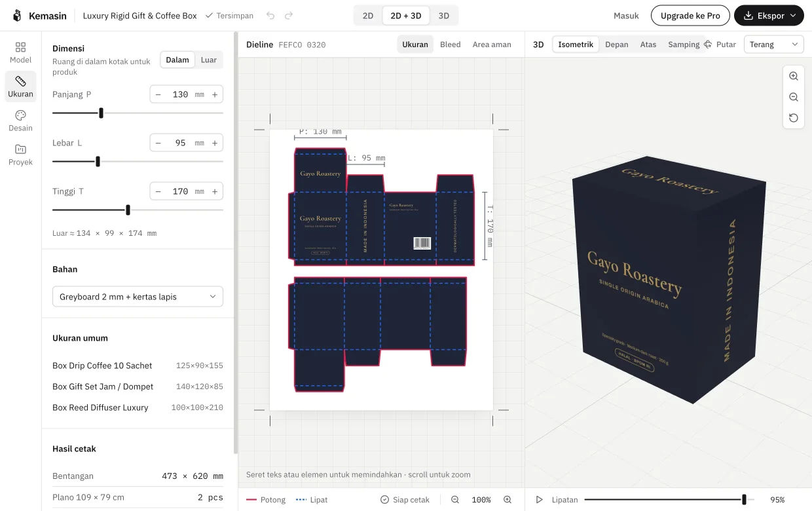Image resolution: width=812 pixels, height=511 pixels.
Task: Decrease Panjang with minus button
Action: tap(158, 94)
